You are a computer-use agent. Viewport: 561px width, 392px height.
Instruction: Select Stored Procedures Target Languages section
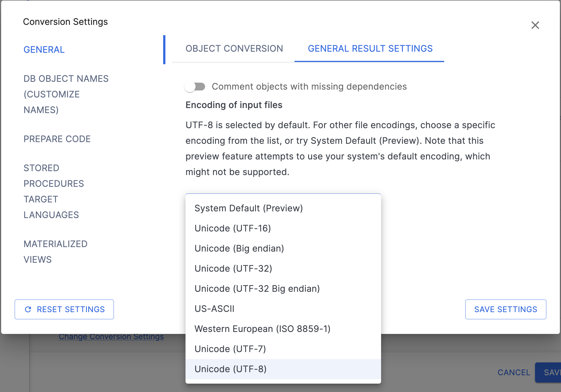point(54,191)
